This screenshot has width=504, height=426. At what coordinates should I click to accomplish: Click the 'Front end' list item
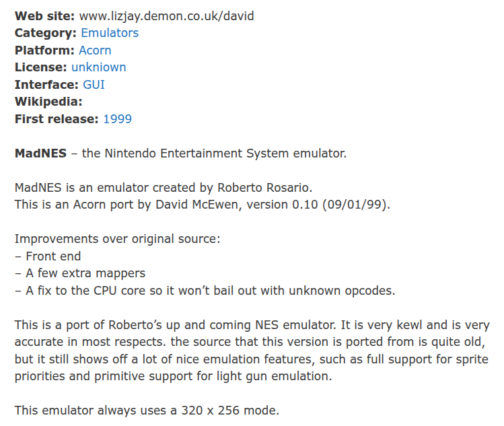(53, 256)
